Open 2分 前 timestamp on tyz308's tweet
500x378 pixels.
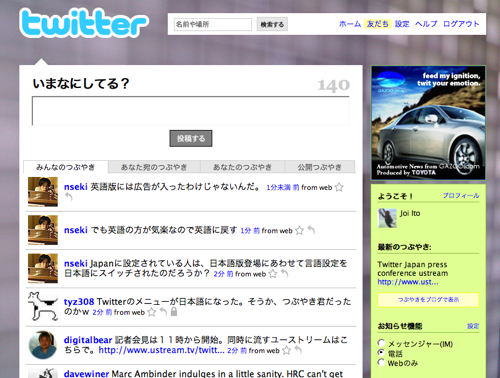102,312
